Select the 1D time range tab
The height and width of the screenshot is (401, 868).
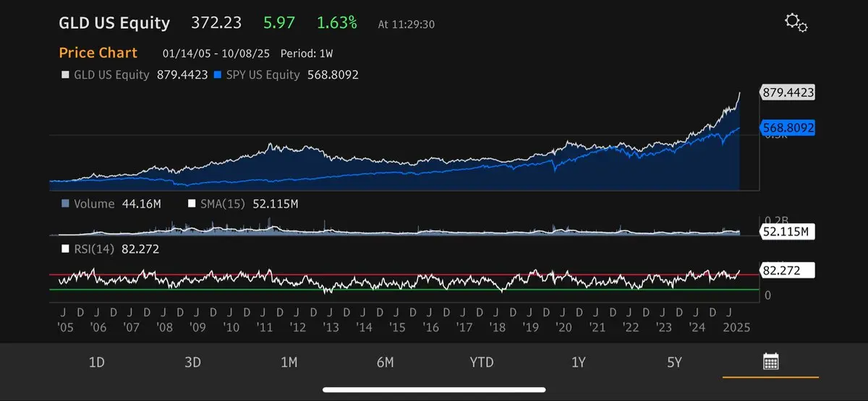pos(96,363)
